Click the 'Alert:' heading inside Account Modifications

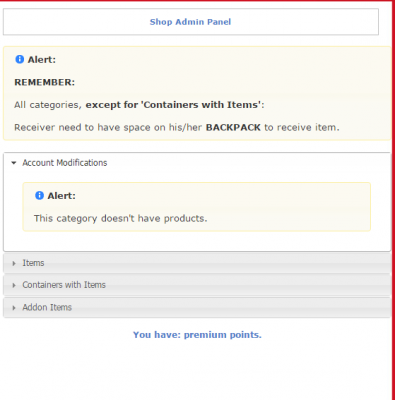click(62, 196)
